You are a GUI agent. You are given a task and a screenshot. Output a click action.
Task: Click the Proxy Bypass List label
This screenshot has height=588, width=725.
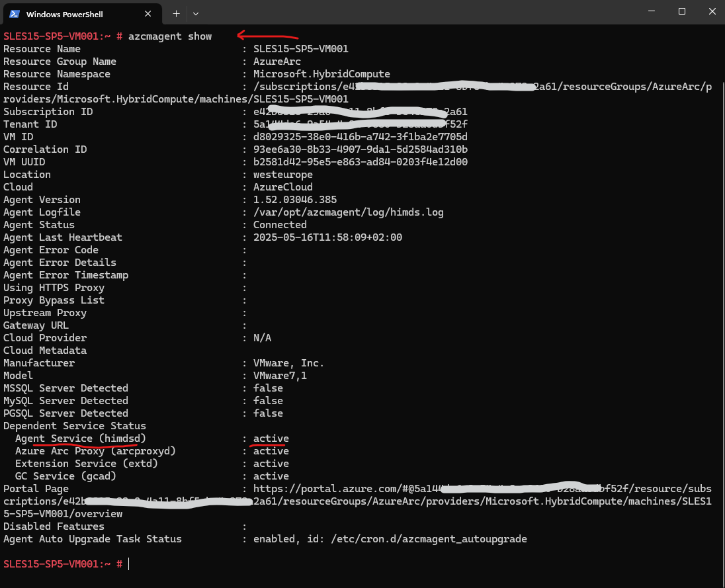pyautogui.click(x=54, y=300)
